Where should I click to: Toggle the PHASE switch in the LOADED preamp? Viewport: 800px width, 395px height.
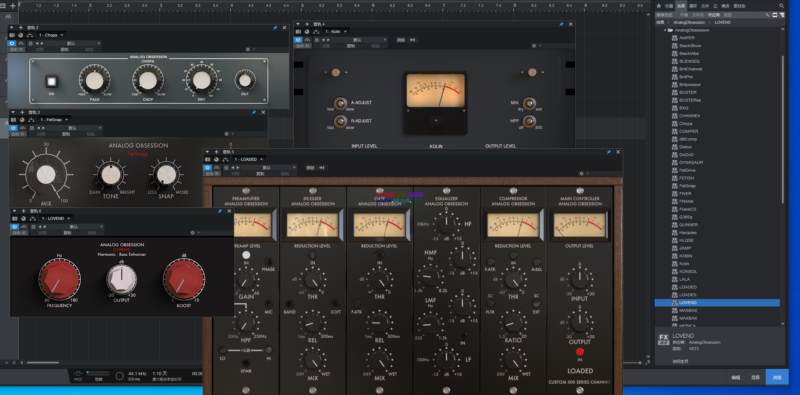click(x=269, y=262)
